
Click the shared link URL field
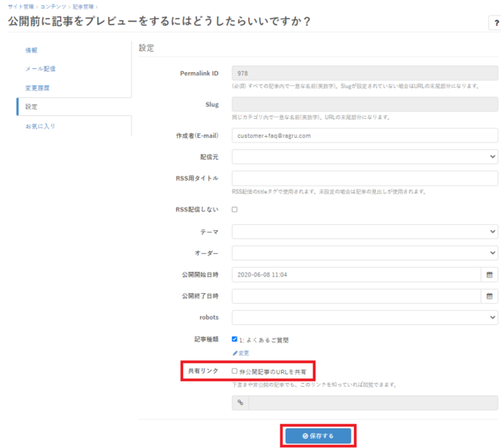(x=373, y=403)
